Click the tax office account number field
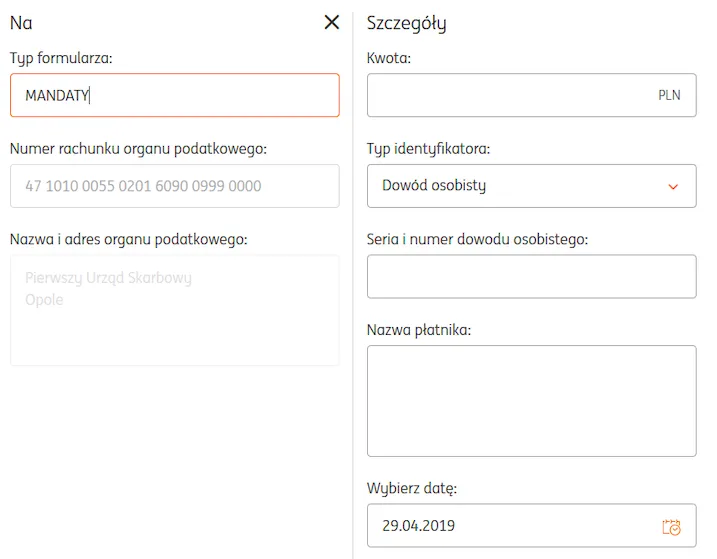This screenshot has height=559, width=717. (174, 186)
